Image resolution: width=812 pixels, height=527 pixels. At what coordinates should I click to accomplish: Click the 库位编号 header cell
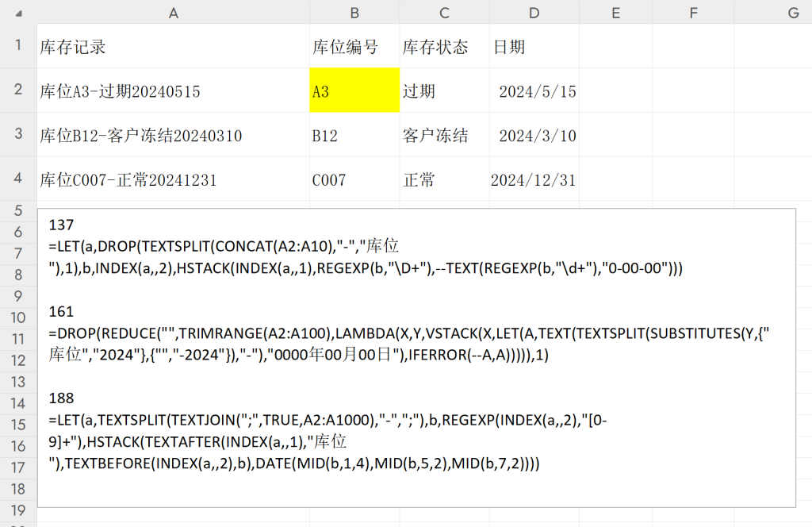coord(354,46)
